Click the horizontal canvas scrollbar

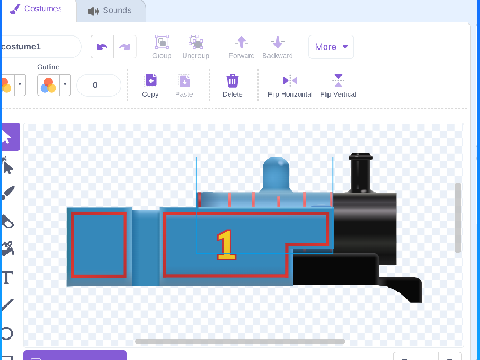(240, 341)
